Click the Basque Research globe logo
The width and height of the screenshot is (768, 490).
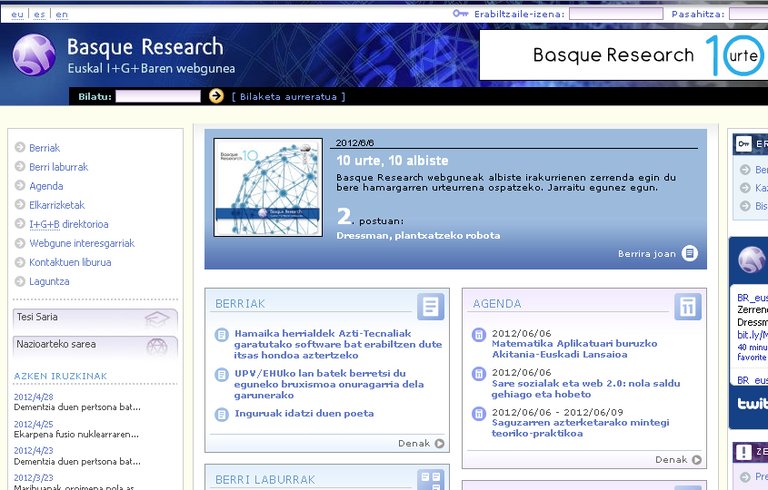(x=33, y=55)
